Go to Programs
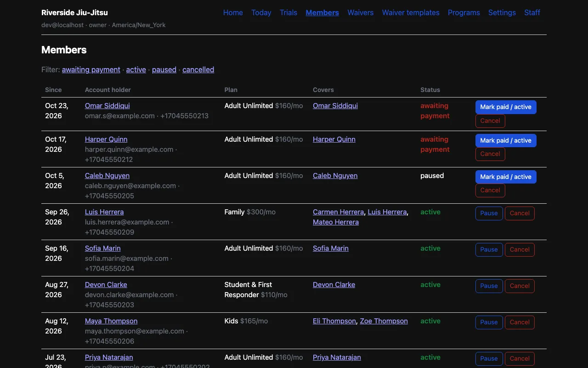This screenshot has width=588, height=368. (x=464, y=13)
